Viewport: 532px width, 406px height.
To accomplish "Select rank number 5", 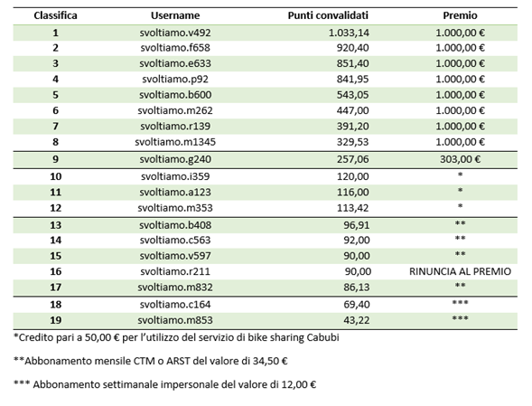I will click(55, 95).
